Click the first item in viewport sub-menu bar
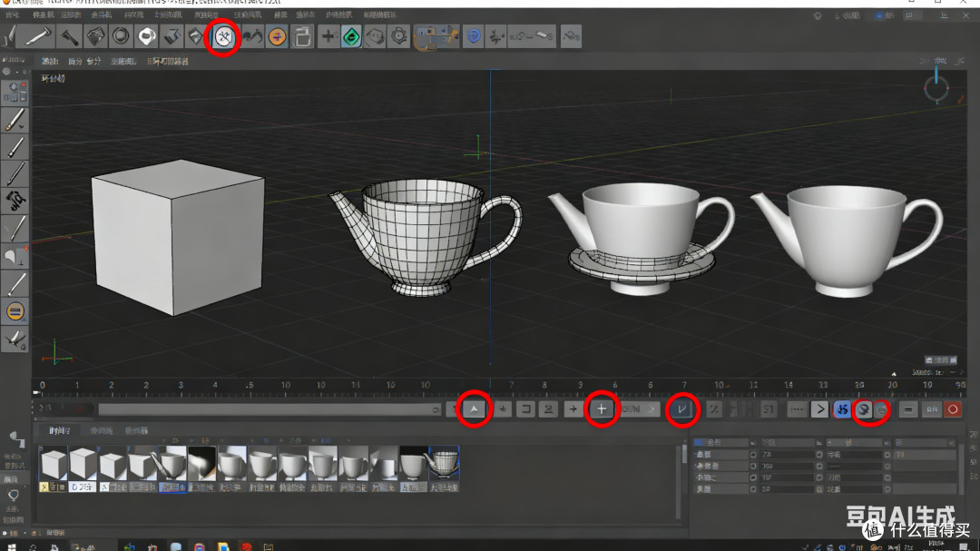The image size is (980, 551). point(49,62)
